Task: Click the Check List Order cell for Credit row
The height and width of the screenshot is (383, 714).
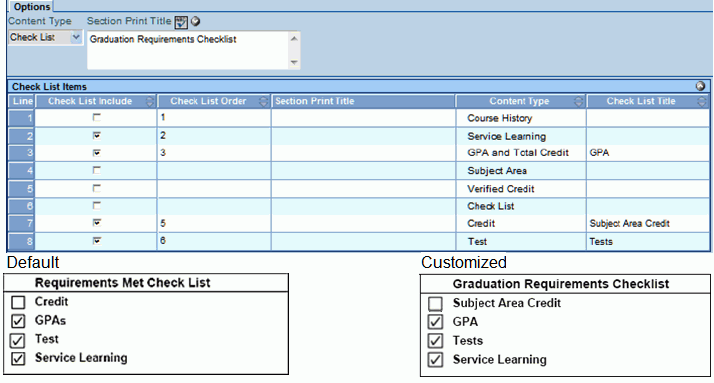Action: 214,223
